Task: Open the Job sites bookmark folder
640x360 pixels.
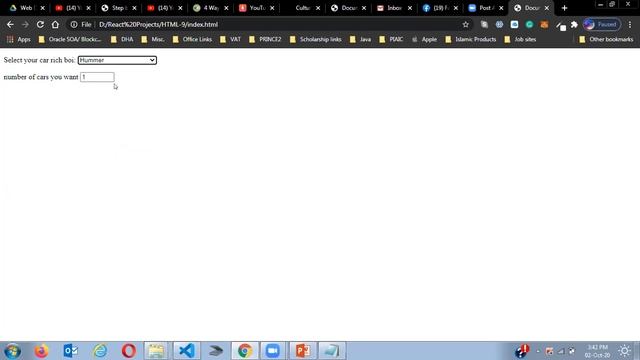Action: (x=520, y=40)
